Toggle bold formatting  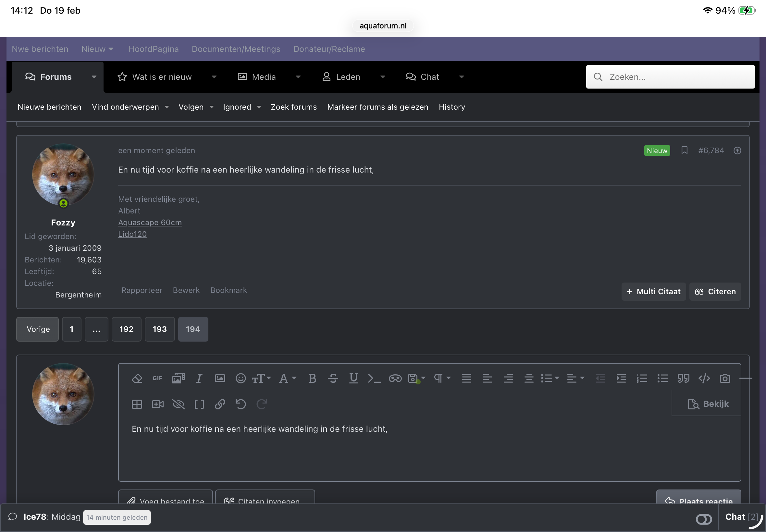[x=312, y=378]
